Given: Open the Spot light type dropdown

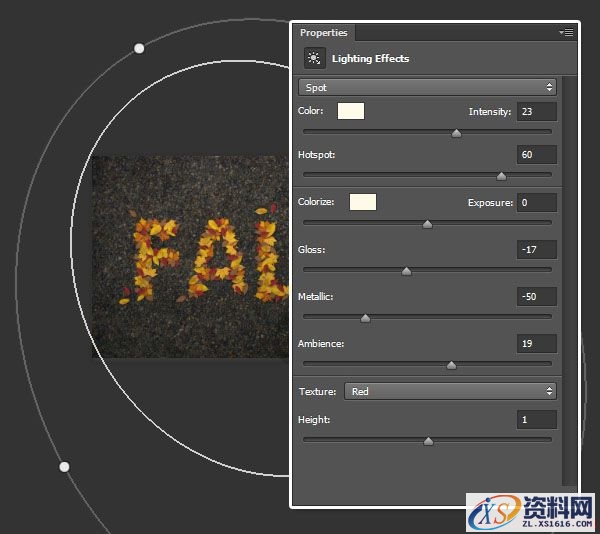Looking at the screenshot, I should tap(428, 88).
